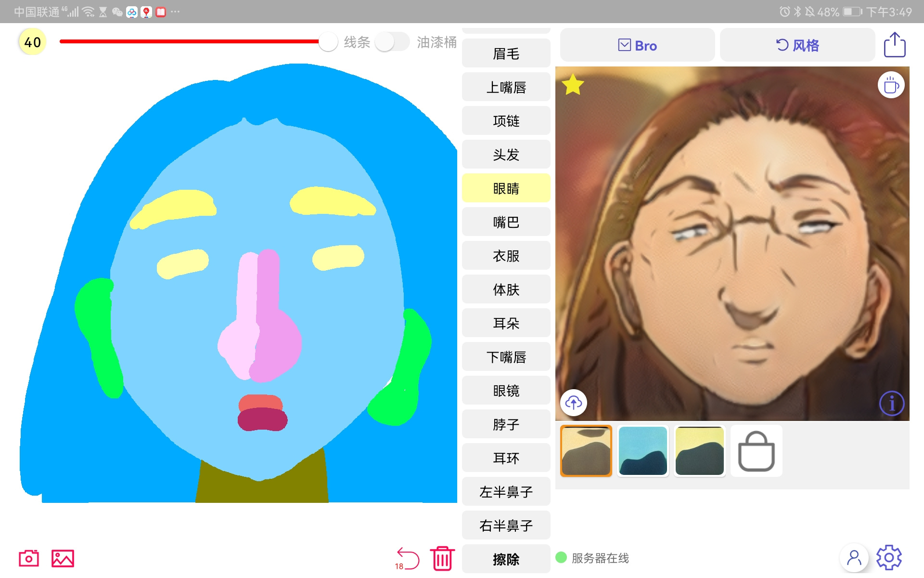Image resolution: width=924 pixels, height=578 pixels.
Task: Select the brown style thumbnail
Action: click(x=586, y=451)
